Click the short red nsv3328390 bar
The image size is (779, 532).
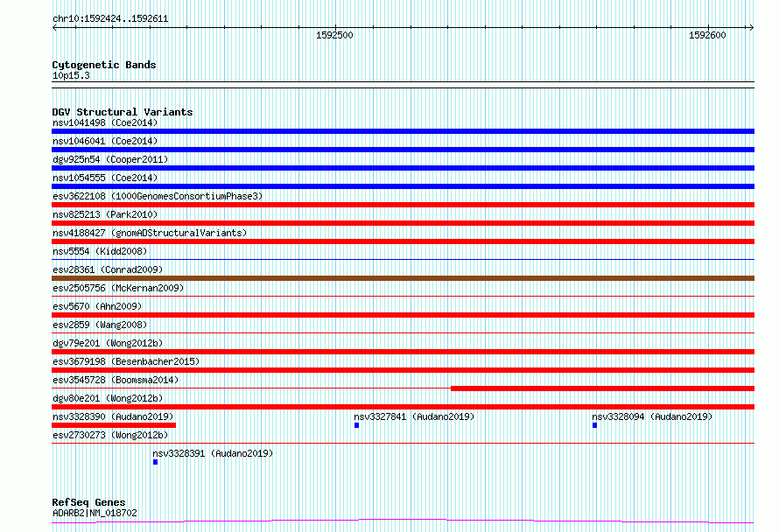click(114, 425)
